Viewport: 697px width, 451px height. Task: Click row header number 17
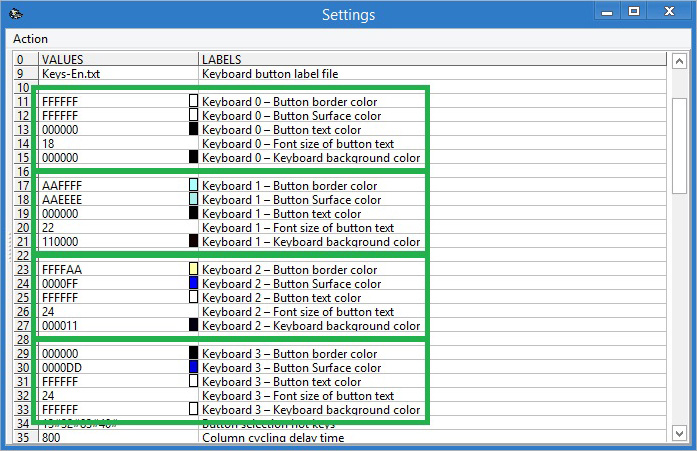click(26, 186)
